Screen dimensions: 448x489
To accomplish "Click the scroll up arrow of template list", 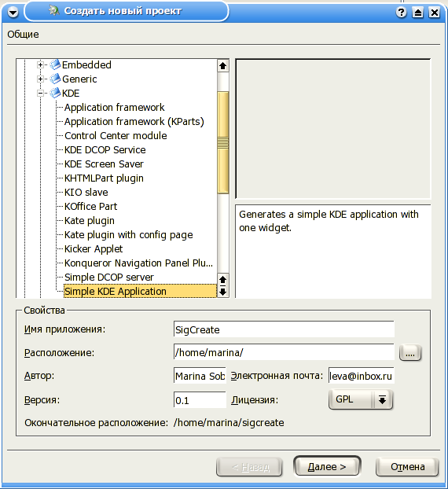I will (x=222, y=66).
